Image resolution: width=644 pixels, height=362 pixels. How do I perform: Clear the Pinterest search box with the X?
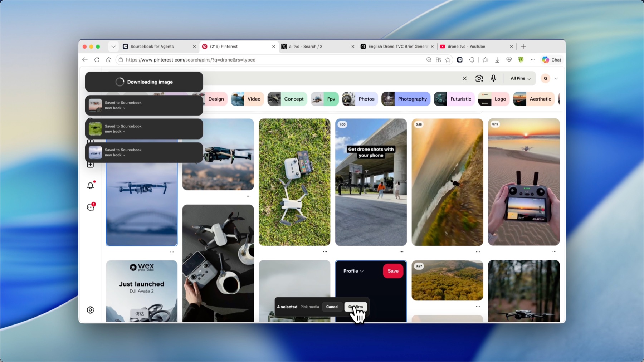[x=464, y=78]
